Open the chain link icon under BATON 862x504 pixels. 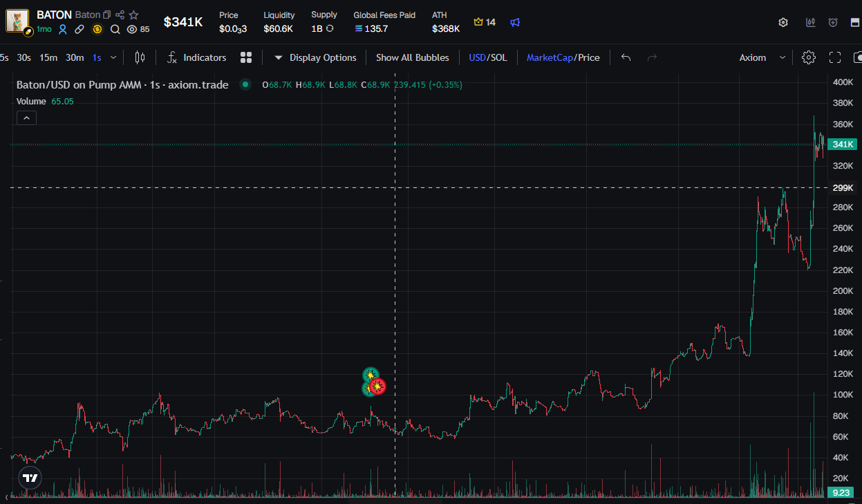80,29
